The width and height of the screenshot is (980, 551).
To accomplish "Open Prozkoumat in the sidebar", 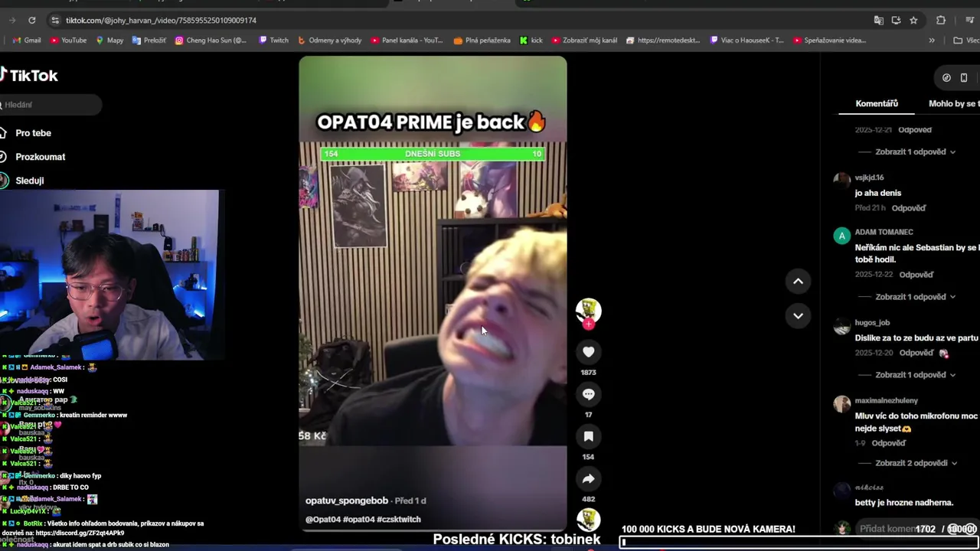I will (40, 157).
